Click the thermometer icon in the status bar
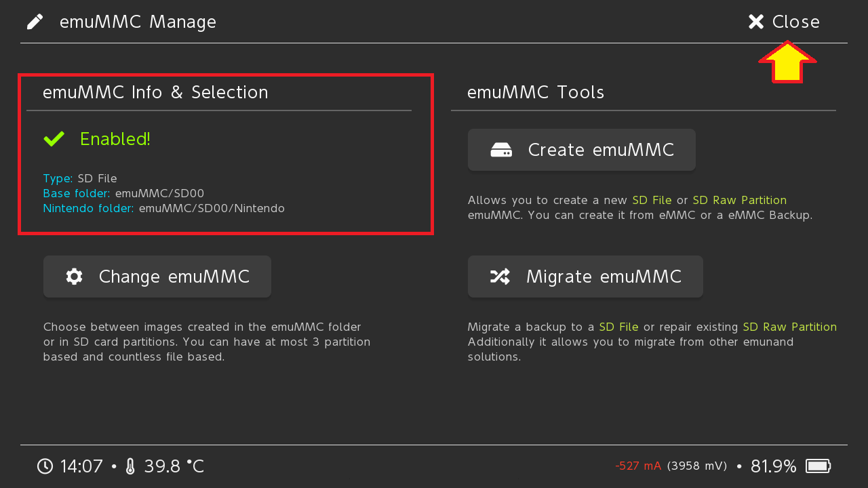This screenshot has height=488, width=868. pos(131,466)
